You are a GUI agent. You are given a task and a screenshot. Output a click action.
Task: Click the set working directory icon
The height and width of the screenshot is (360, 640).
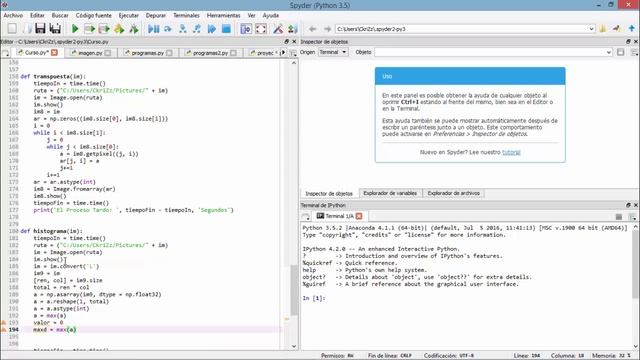[617, 29]
